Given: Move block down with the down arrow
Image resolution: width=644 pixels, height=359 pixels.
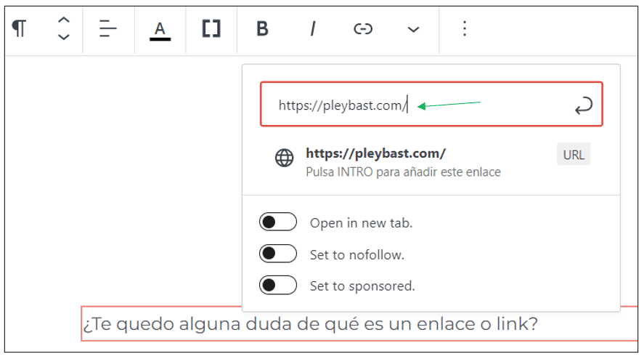Looking at the screenshot, I should (64, 37).
